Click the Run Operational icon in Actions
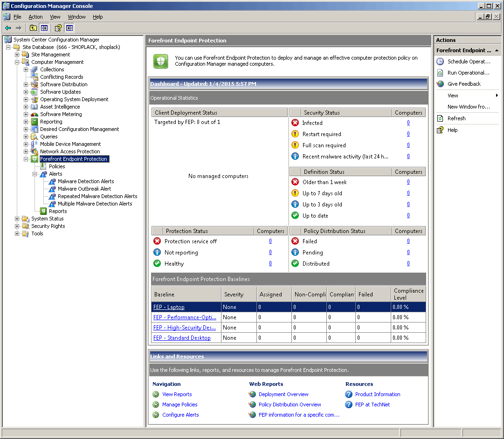Viewport: 504px width, 439px height. tap(440, 73)
